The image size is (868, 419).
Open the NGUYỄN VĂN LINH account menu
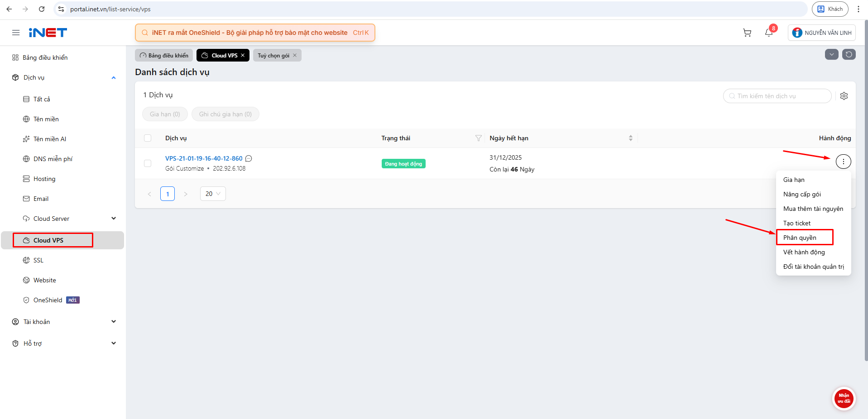[822, 33]
